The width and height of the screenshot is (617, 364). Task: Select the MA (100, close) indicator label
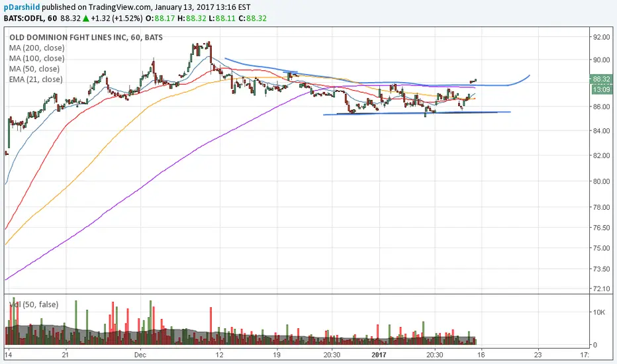point(37,58)
